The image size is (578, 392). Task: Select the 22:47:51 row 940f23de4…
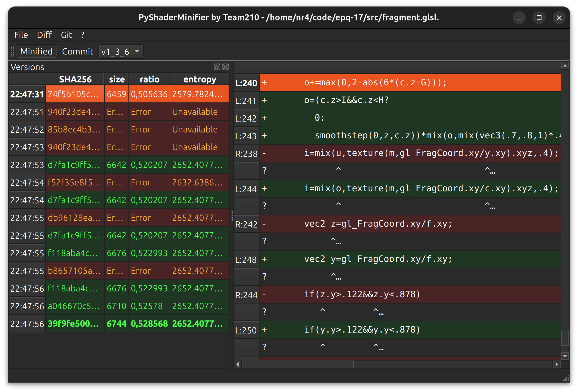click(119, 112)
